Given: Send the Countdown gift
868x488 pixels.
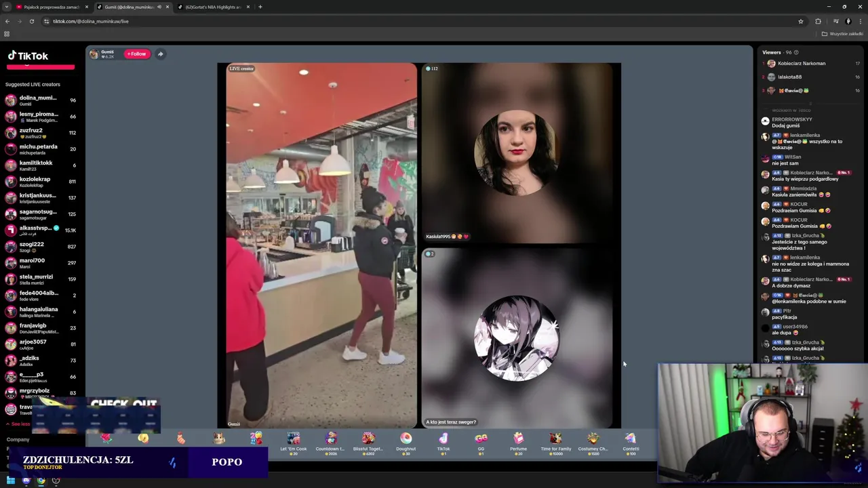Looking at the screenshot, I should [x=331, y=443].
